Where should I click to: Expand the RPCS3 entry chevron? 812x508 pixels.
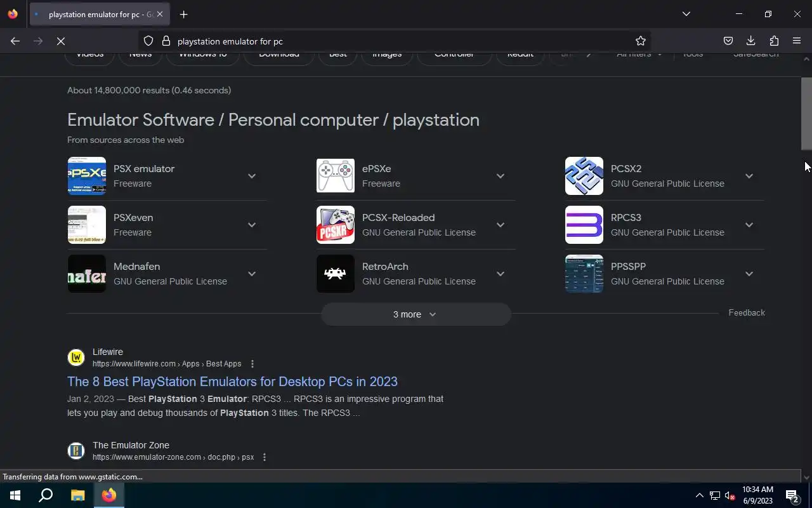click(749, 225)
